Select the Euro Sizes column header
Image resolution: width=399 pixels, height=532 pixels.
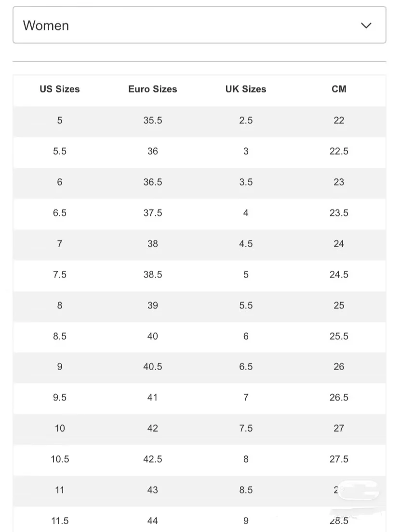pyautogui.click(x=153, y=89)
